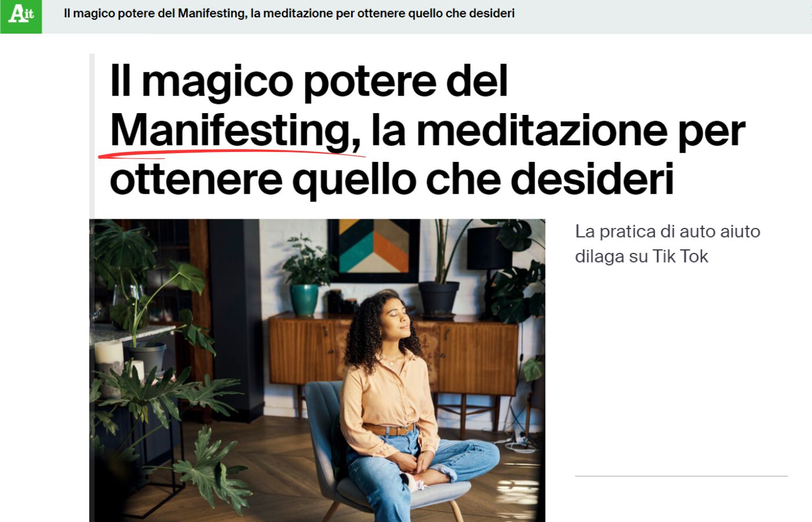Image resolution: width=812 pixels, height=522 pixels.
Task: Click the white candle in the photo
Action: pyautogui.click(x=108, y=354)
